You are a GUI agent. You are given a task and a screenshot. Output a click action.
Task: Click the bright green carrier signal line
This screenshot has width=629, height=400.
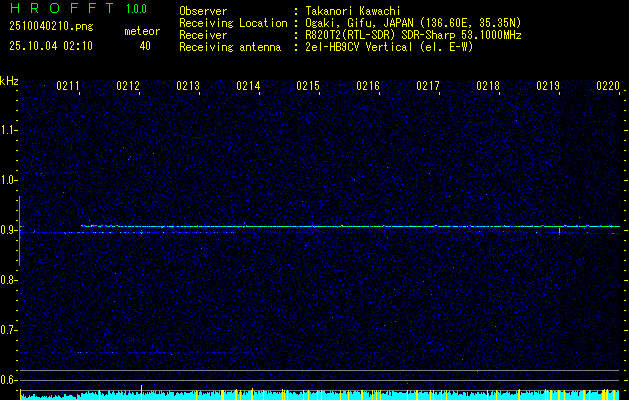click(x=351, y=227)
